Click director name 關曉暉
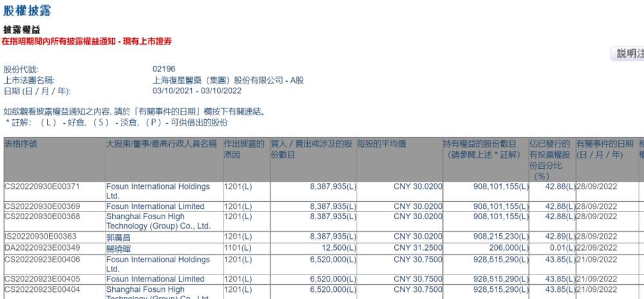The width and height of the screenshot is (644, 299). (120, 247)
